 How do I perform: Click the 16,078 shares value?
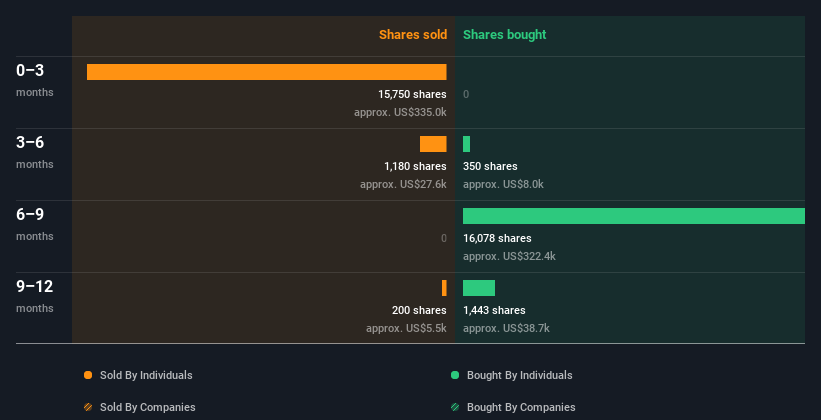tap(497, 238)
